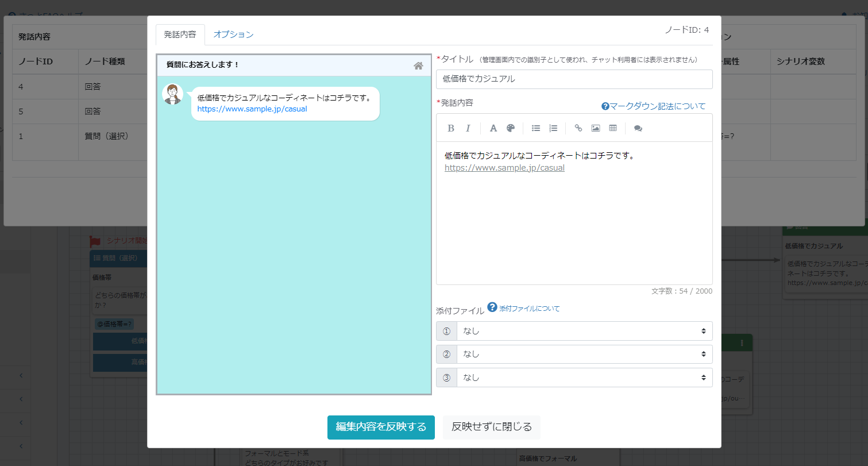Insert a table into the message

tap(613, 128)
